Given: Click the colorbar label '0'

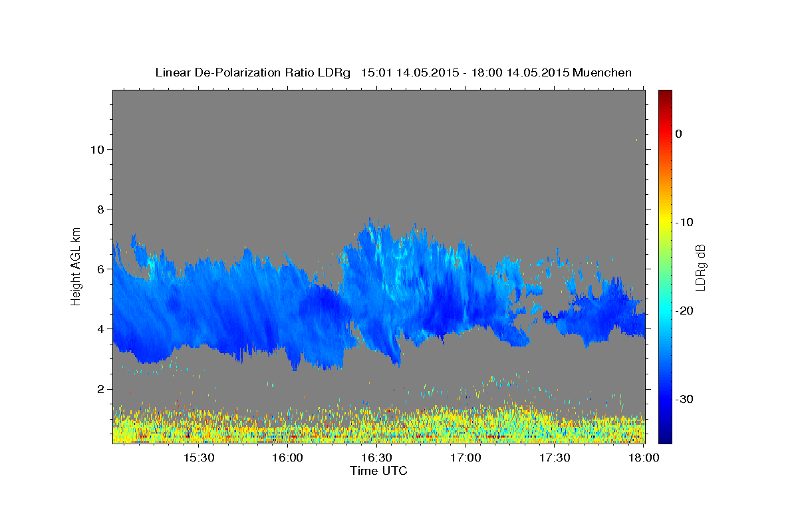Looking at the screenshot, I should point(679,134).
